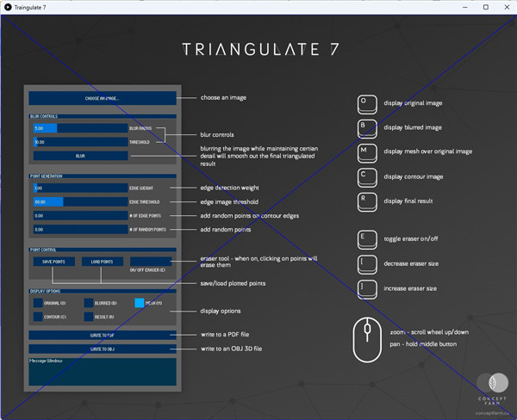The height and width of the screenshot is (420, 517).
Task: Click the mouse illustration icon
Action: tap(367, 340)
